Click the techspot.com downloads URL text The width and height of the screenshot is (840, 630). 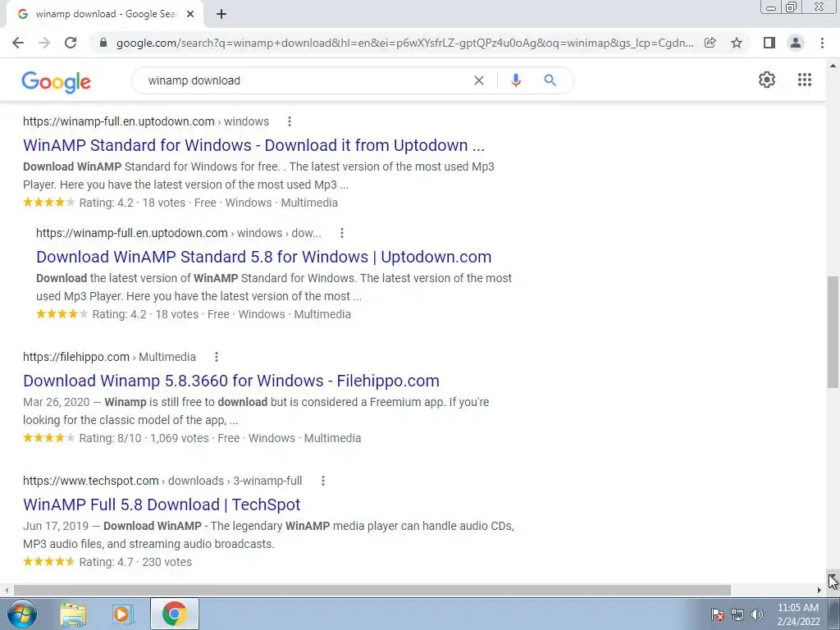pos(162,481)
